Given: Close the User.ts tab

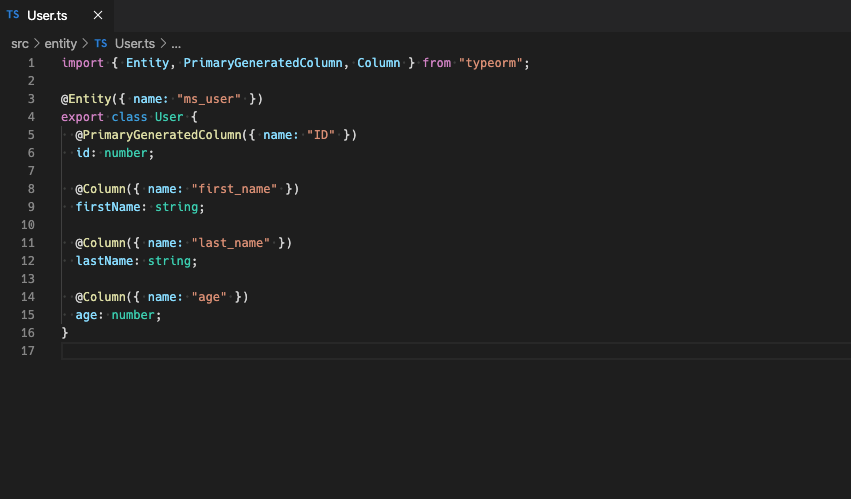Looking at the screenshot, I should tap(98, 15).
